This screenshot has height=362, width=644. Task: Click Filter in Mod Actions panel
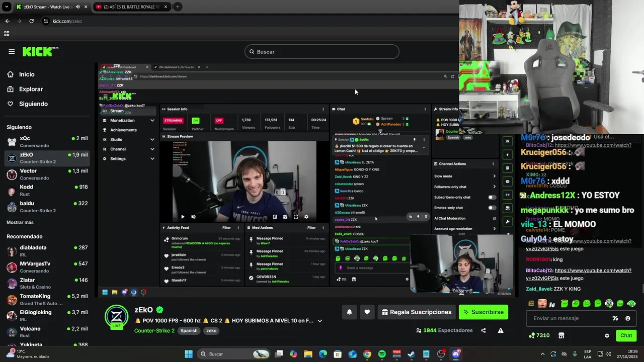[x=311, y=228]
